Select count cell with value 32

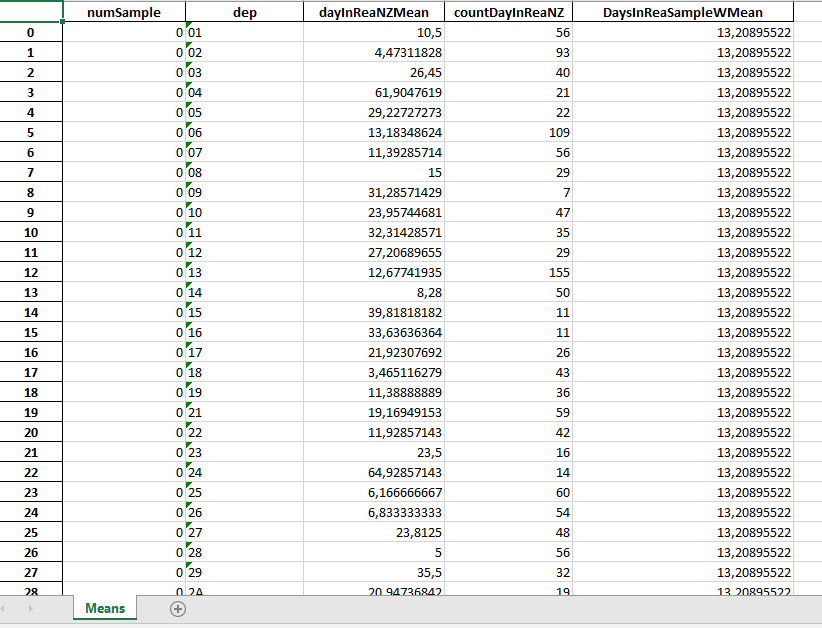point(509,572)
